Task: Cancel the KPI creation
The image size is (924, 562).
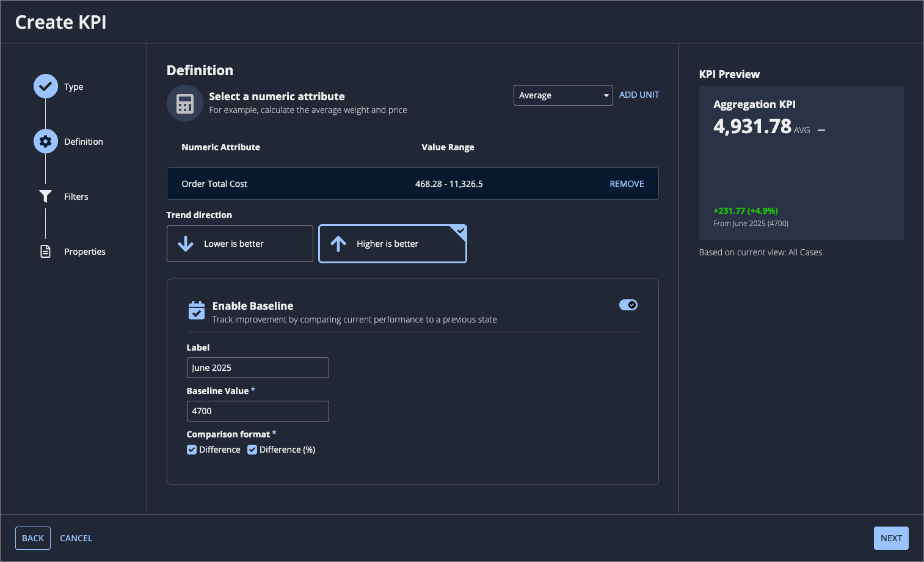Action: click(76, 538)
